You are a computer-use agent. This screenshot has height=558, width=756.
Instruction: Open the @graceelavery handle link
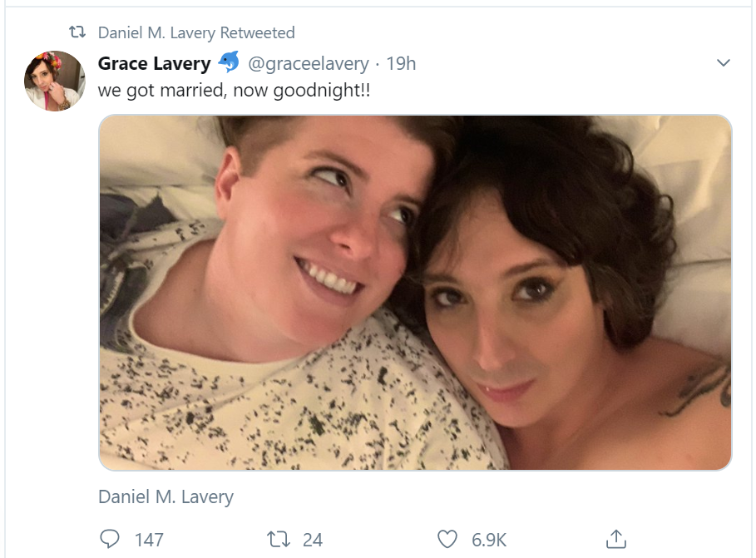coord(308,63)
